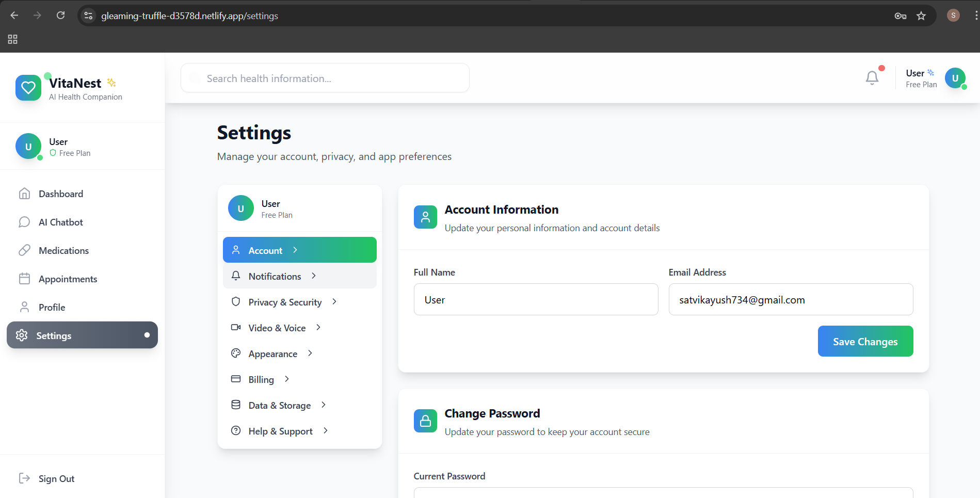Click the Full Name input field
This screenshot has width=980, height=498.
click(536, 299)
